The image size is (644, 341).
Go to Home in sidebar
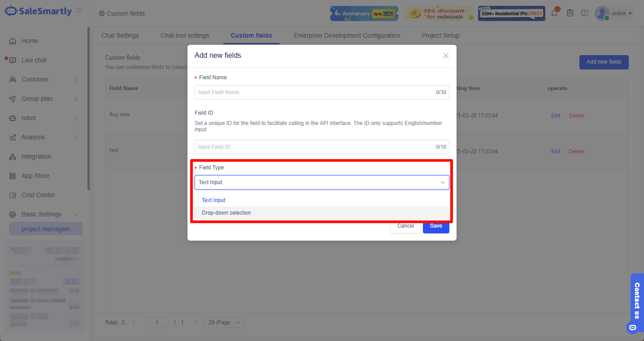coord(30,41)
